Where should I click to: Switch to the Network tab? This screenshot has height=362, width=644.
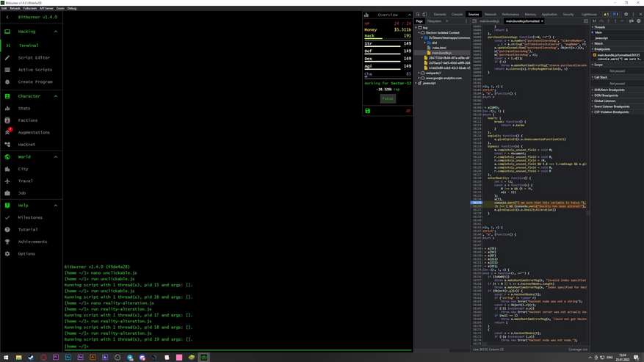490,14
